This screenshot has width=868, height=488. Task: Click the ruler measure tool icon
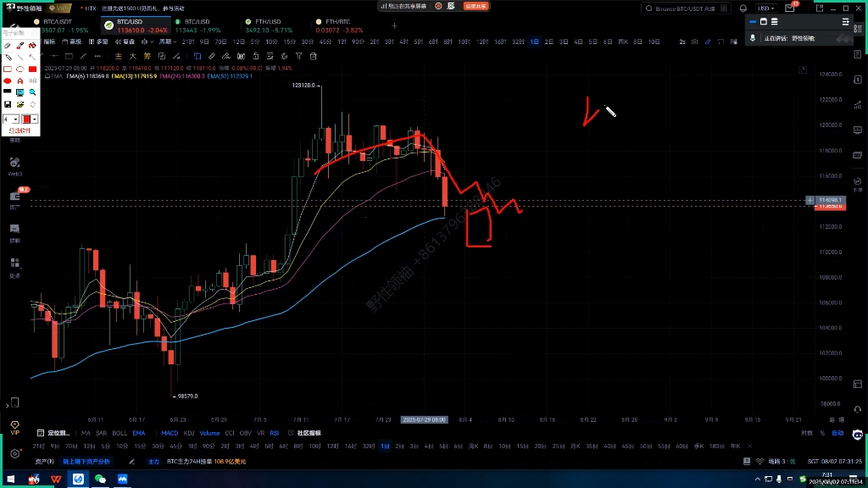[x=212, y=56]
